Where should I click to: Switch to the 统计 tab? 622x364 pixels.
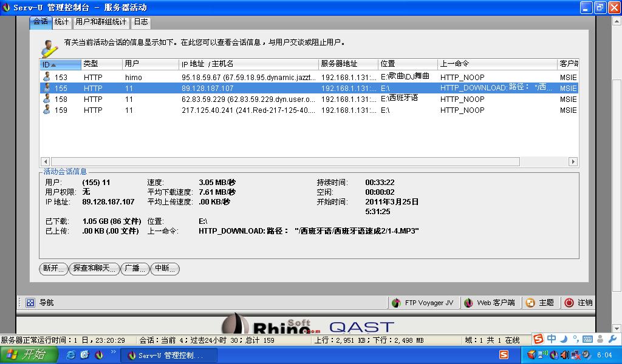[61, 22]
